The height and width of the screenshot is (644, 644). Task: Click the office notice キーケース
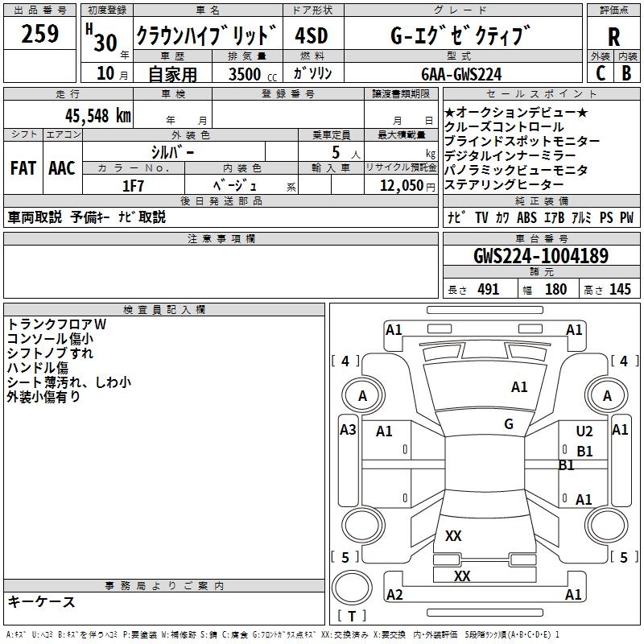coord(42,601)
